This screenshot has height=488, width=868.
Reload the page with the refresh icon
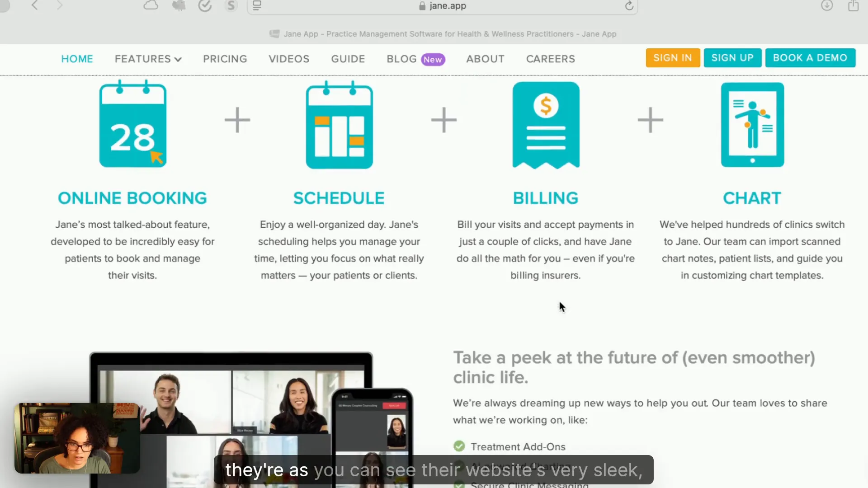(629, 5)
